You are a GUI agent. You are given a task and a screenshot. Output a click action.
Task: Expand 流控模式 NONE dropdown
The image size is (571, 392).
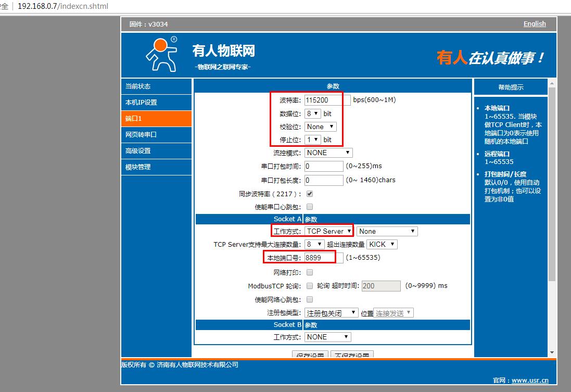coord(328,153)
